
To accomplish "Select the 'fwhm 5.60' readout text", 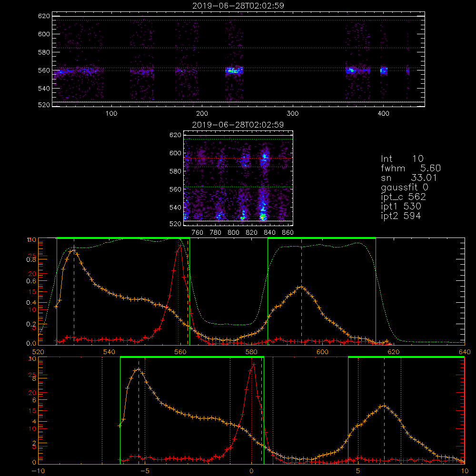I will pyautogui.click(x=411, y=168).
